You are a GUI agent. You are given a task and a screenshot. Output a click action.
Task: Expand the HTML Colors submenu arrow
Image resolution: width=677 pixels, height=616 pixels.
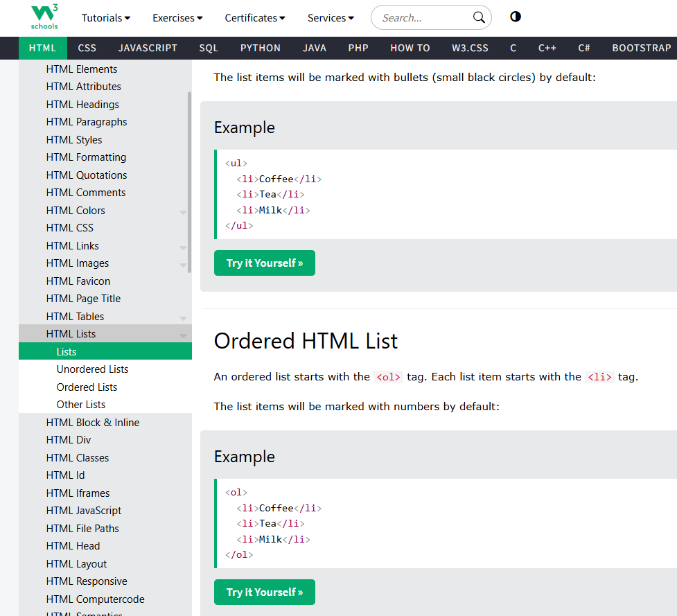183,212
